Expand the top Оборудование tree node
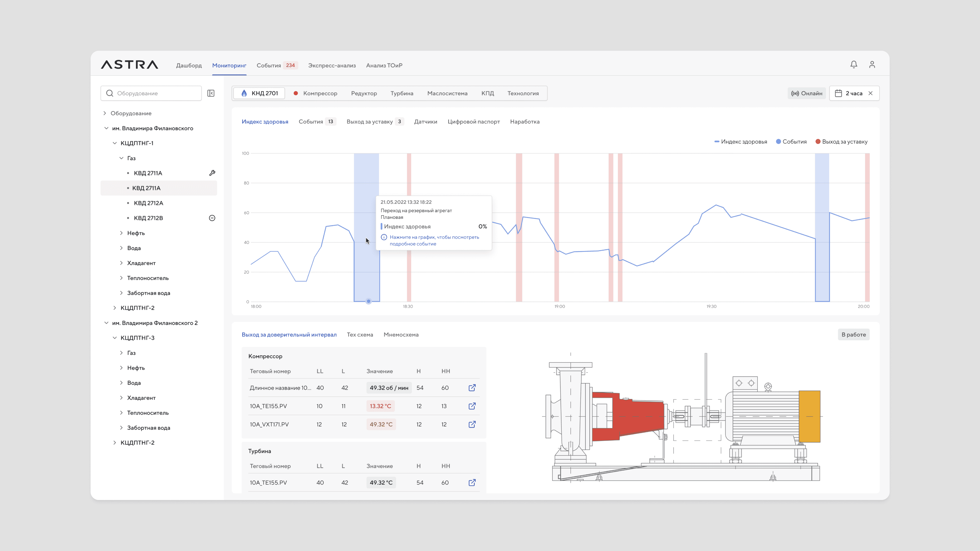Image resolution: width=980 pixels, height=551 pixels. (105, 113)
